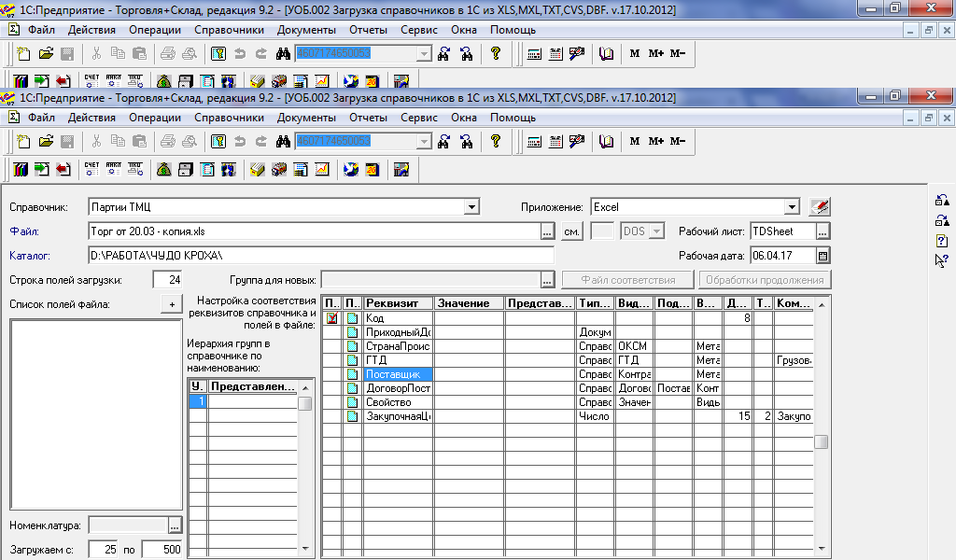Image resolution: width=956 pixels, height=560 pixels.
Task: Click the requisites table vertical scrollbar thumb
Action: (x=822, y=442)
